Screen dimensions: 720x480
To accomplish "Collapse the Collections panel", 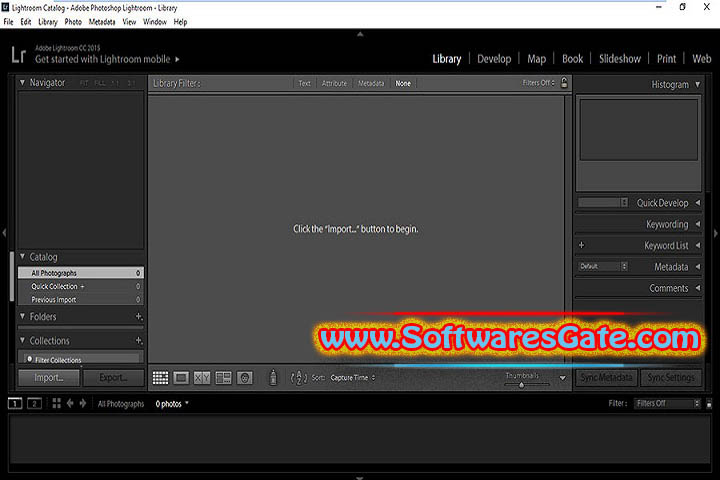I will tap(22, 340).
